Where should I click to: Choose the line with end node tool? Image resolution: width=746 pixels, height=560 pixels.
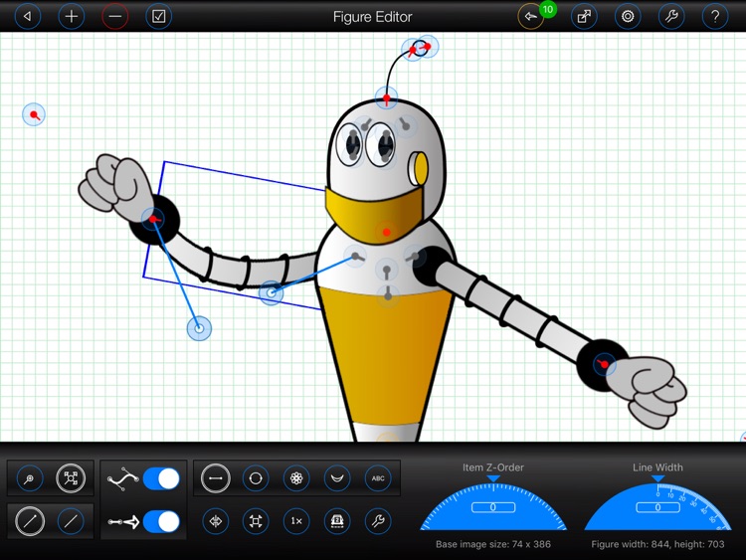pos(30,521)
